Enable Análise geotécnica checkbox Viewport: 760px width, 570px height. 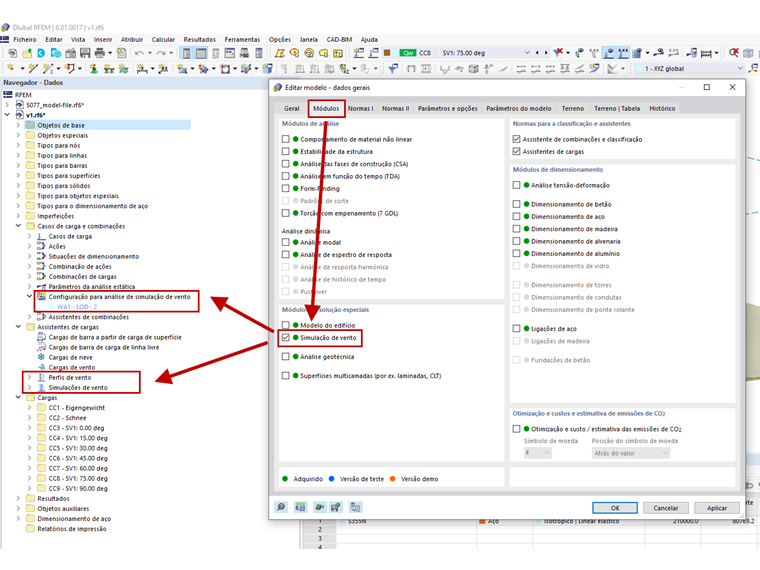coord(285,357)
